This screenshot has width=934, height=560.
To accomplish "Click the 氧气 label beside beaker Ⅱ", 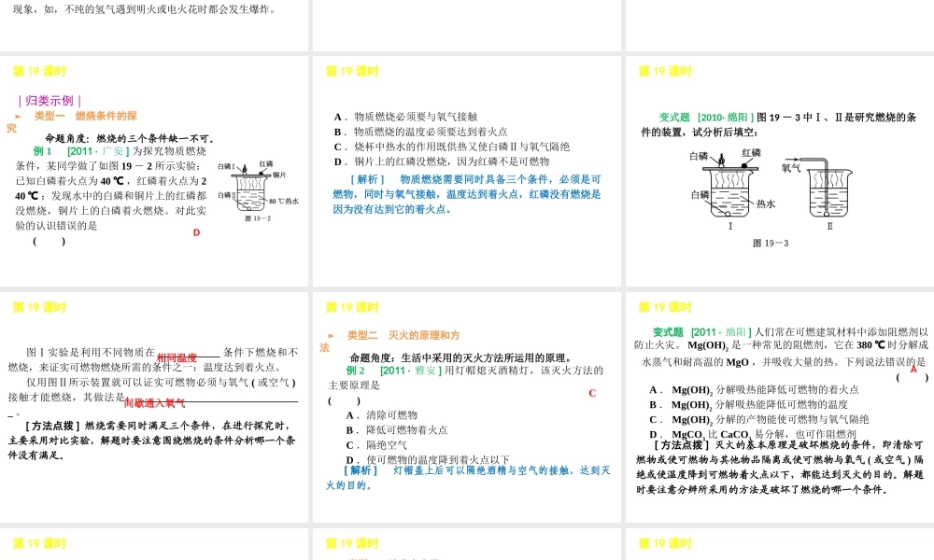I will pos(791,168).
